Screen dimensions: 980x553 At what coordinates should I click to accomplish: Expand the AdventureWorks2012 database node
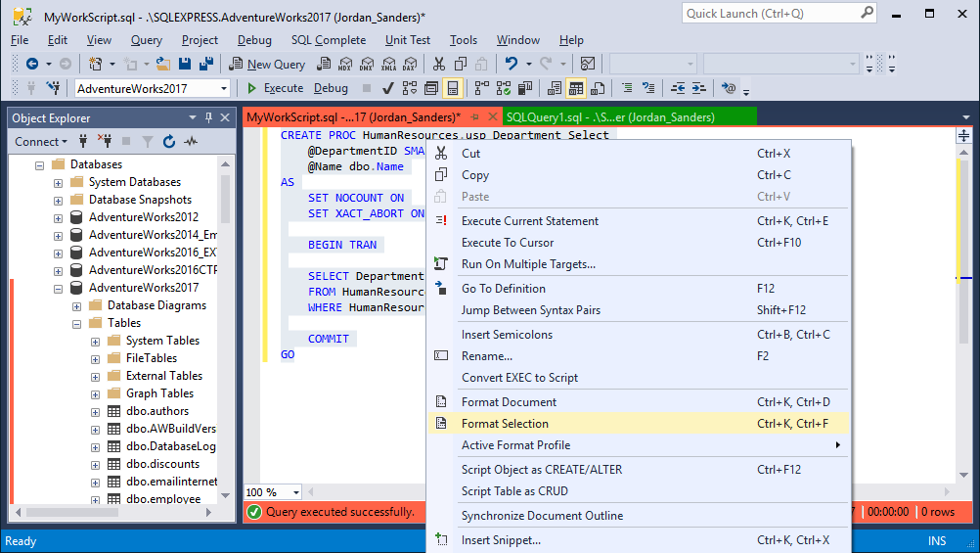click(58, 218)
